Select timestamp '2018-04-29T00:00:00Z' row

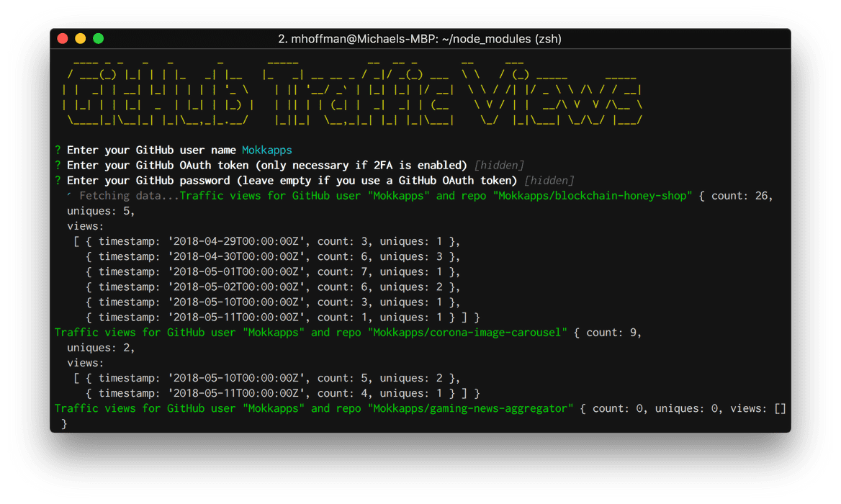(x=266, y=241)
